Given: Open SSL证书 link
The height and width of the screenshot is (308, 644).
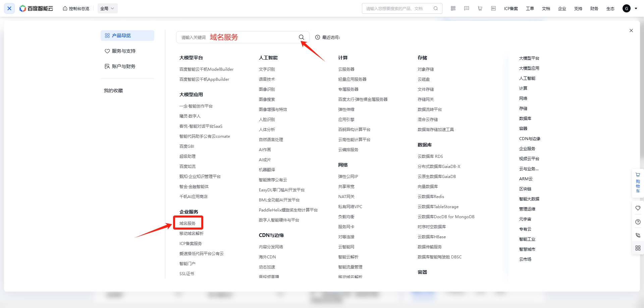Looking at the screenshot, I should [x=187, y=273].
